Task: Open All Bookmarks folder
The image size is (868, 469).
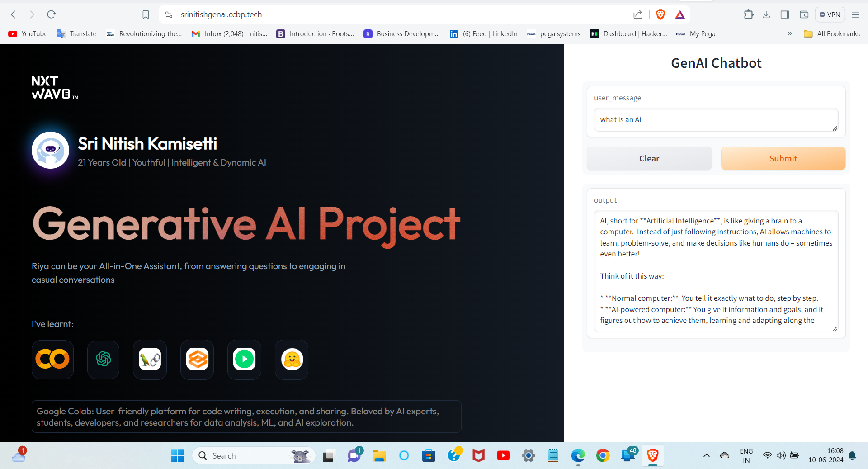Action: click(832, 34)
